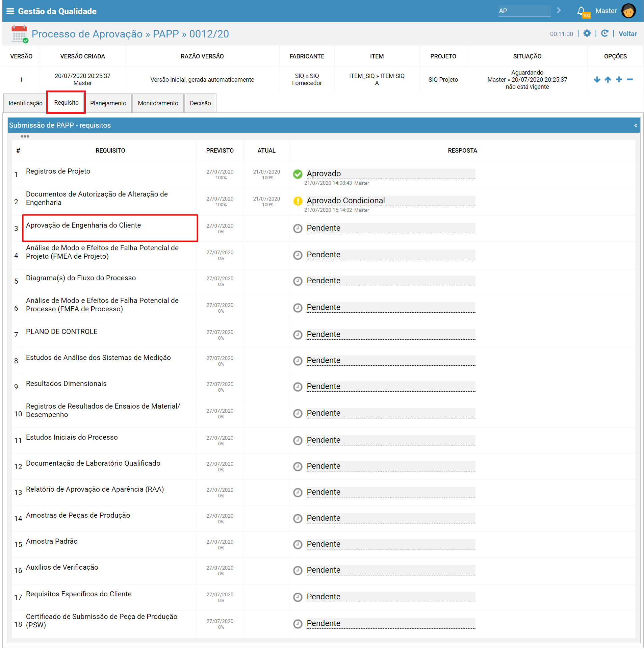644x649 pixels.
Task: Click the calendar process icon
Action: pyautogui.click(x=19, y=34)
